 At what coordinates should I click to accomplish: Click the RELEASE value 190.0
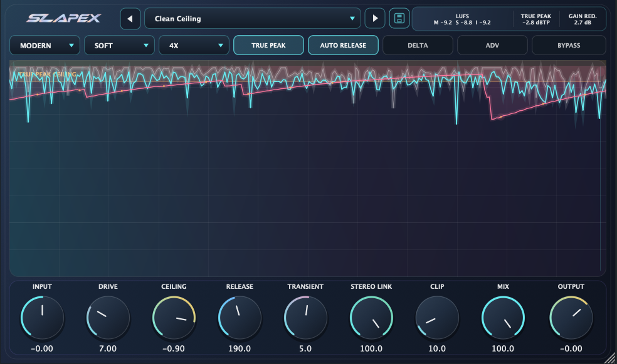[x=240, y=349]
